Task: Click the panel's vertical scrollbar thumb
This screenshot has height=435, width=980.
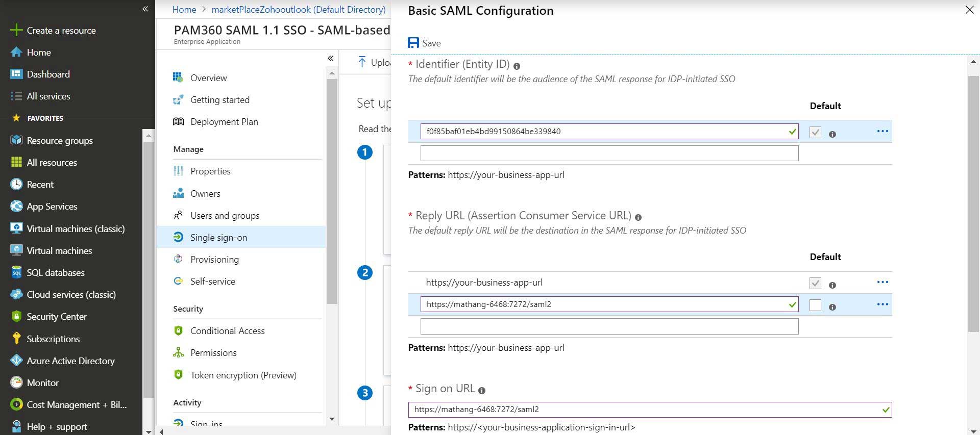Action: (973, 204)
